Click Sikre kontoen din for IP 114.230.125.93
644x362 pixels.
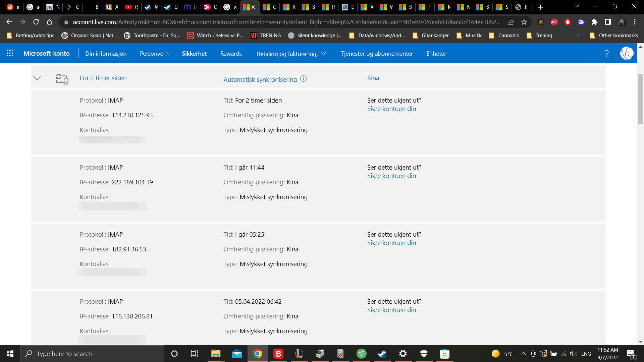point(391,109)
